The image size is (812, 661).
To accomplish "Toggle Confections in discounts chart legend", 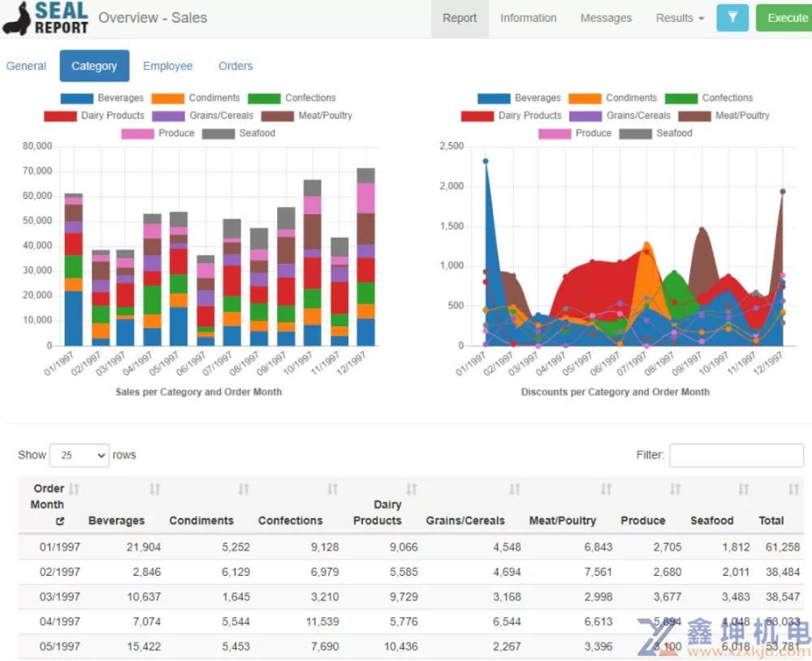I will [x=710, y=98].
